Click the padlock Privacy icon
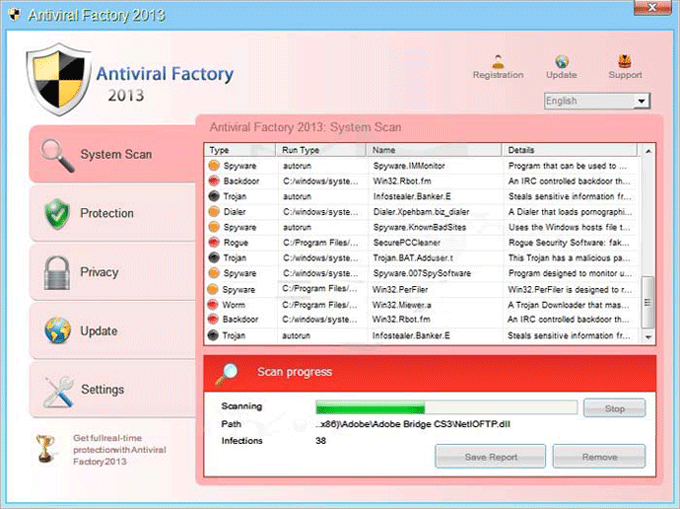680x509 pixels. (57, 272)
